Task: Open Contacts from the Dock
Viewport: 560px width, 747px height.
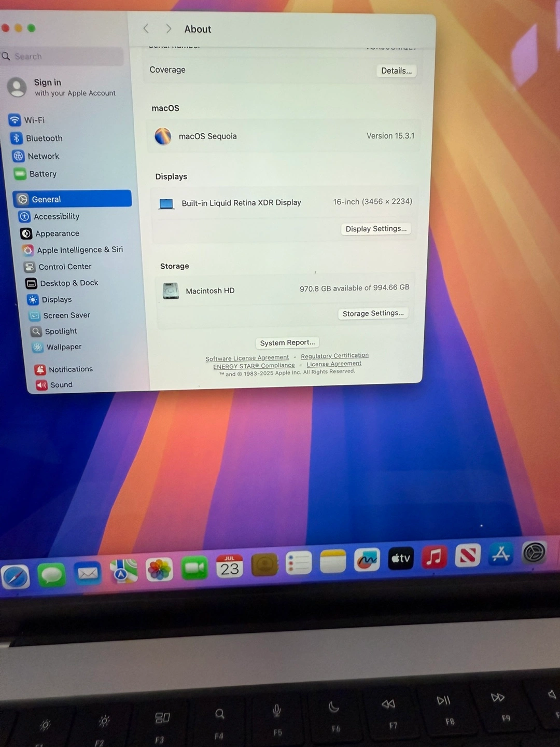Action: pyautogui.click(x=264, y=564)
